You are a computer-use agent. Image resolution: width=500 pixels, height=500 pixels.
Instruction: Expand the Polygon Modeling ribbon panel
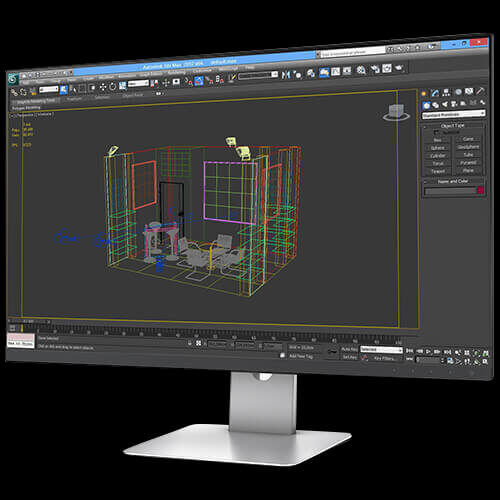tap(26, 108)
